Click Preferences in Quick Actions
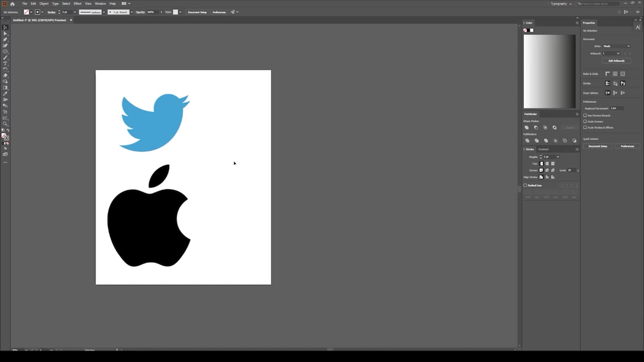Viewport: 644px width, 362px height. tap(627, 146)
